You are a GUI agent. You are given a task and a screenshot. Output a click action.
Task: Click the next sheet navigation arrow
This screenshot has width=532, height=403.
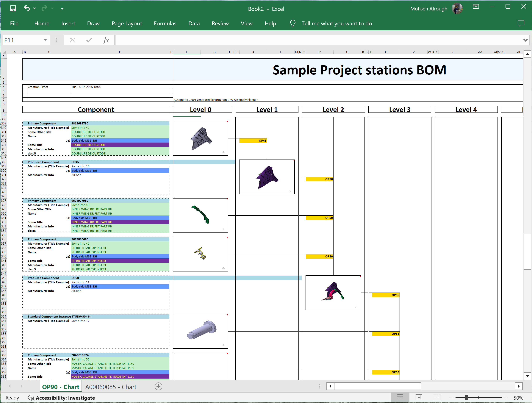click(22, 386)
